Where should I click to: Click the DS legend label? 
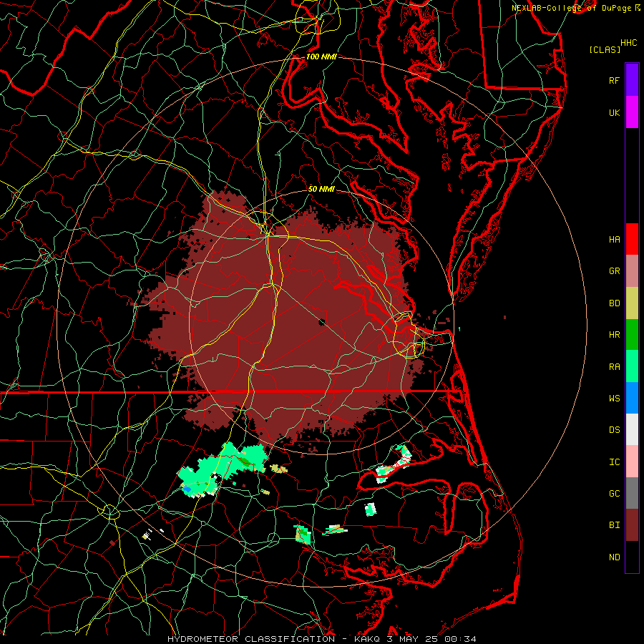[x=614, y=430]
